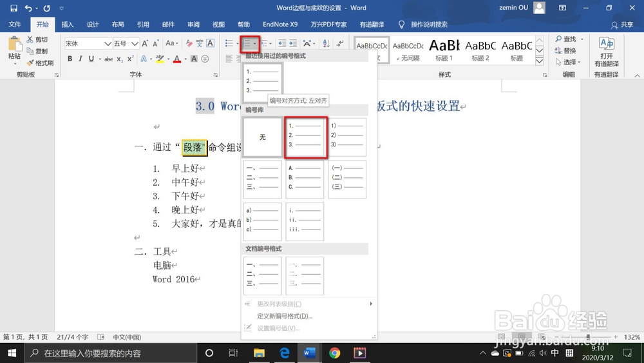The width and height of the screenshot is (644, 363).
Task: Click 定义新编号格式(D)... menu entry
Action: 285,316
